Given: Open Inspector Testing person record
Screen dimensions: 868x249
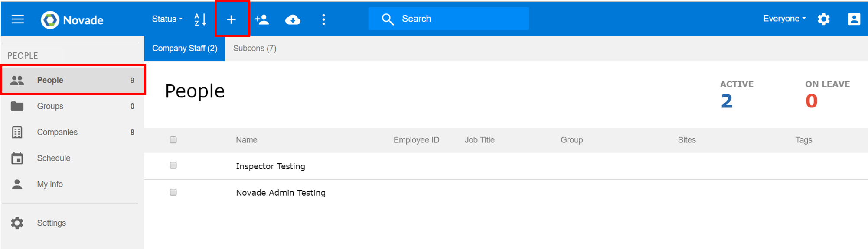Looking at the screenshot, I should coord(271,166).
